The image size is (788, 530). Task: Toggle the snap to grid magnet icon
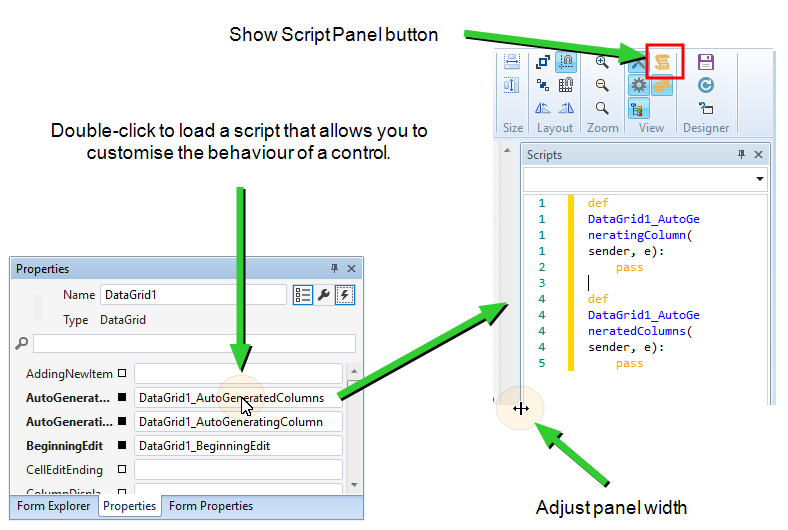pos(566,85)
